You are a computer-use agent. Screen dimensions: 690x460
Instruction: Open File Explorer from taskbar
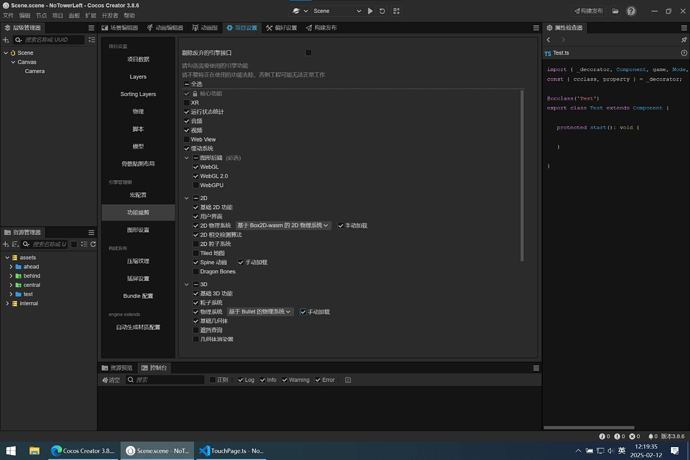click(34, 451)
